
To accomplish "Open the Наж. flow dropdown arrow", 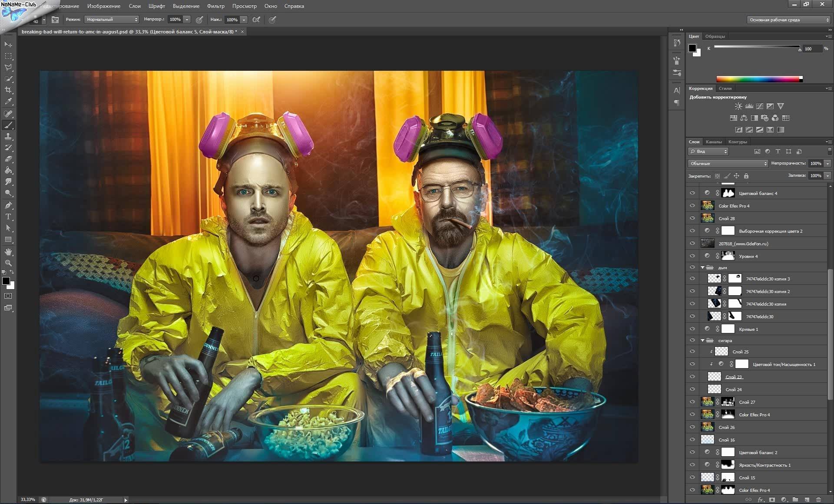I will [244, 20].
